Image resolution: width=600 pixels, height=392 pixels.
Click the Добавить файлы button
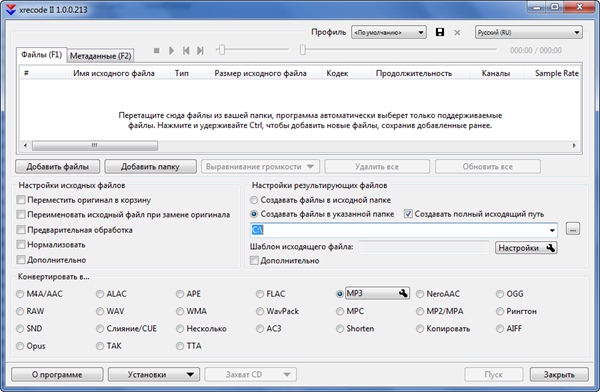click(57, 167)
